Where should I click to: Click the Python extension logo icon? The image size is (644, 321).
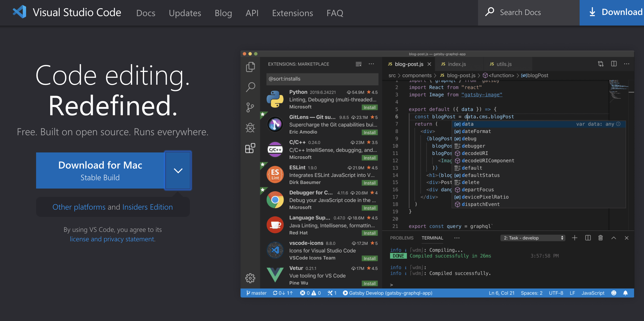click(x=275, y=99)
